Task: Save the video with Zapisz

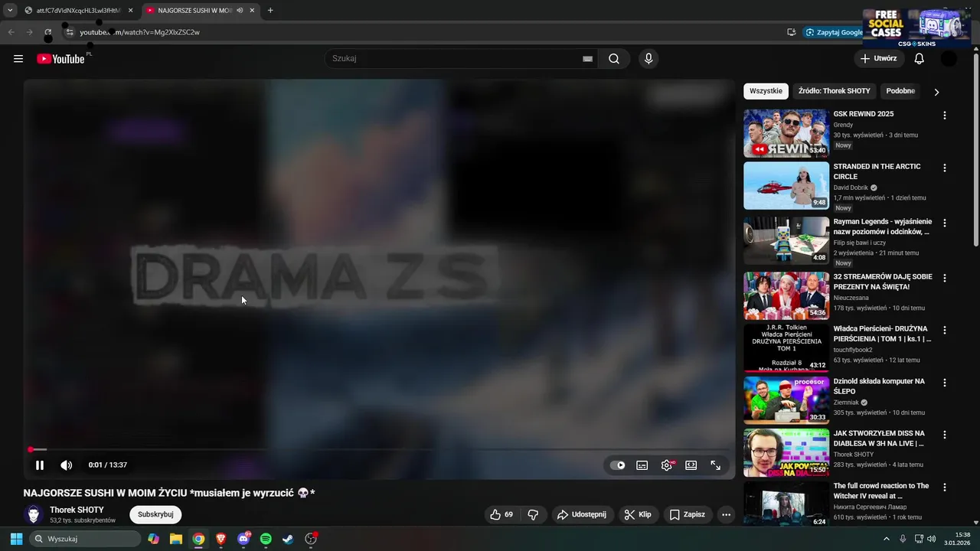Action: (x=688, y=514)
